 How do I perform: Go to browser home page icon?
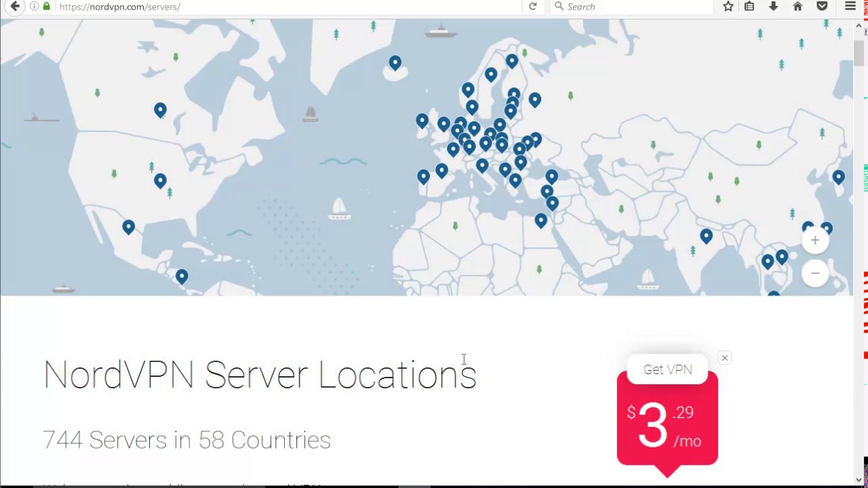click(x=797, y=6)
